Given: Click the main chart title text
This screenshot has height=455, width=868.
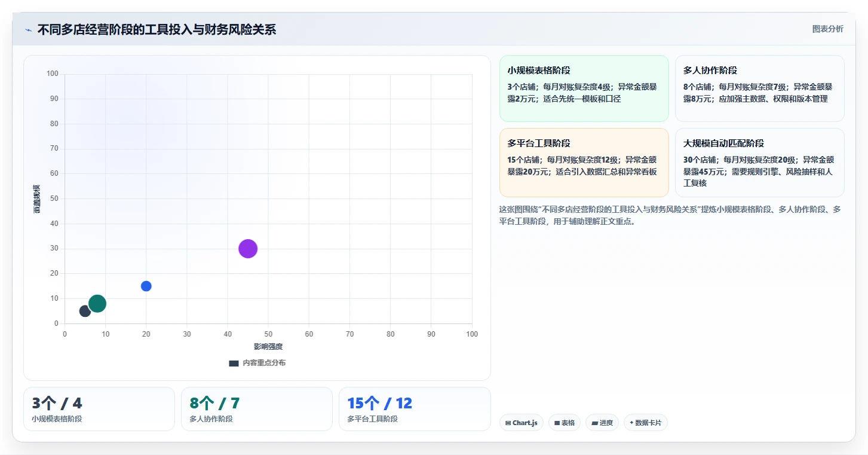Looking at the screenshot, I should pos(157,29).
